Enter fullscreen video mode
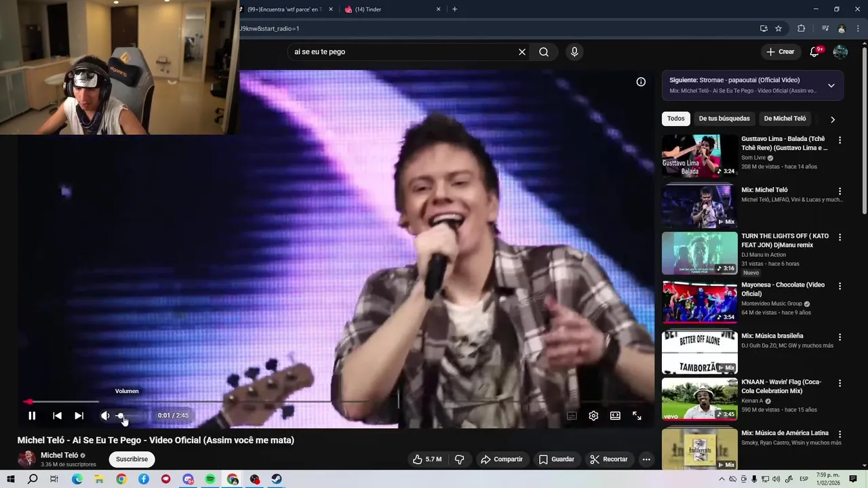Image resolution: width=868 pixels, height=488 pixels. click(x=637, y=415)
